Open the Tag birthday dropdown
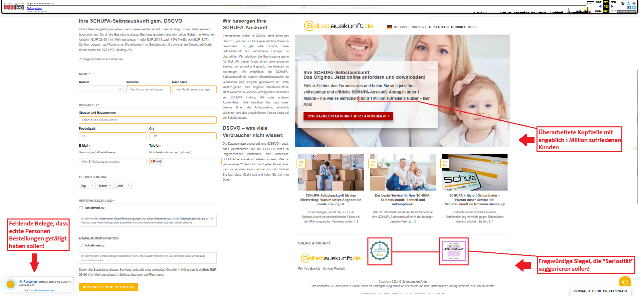The width and height of the screenshot is (644, 296). [87, 186]
